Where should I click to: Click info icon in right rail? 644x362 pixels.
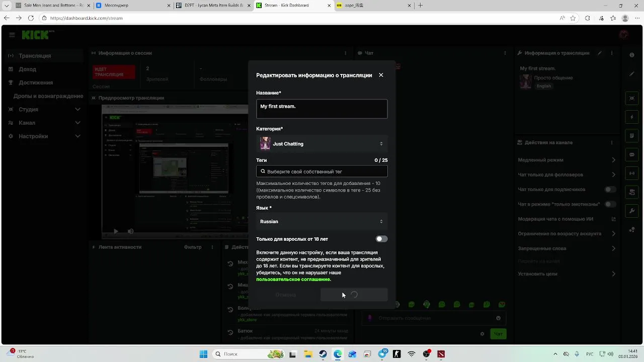[632, 55]
